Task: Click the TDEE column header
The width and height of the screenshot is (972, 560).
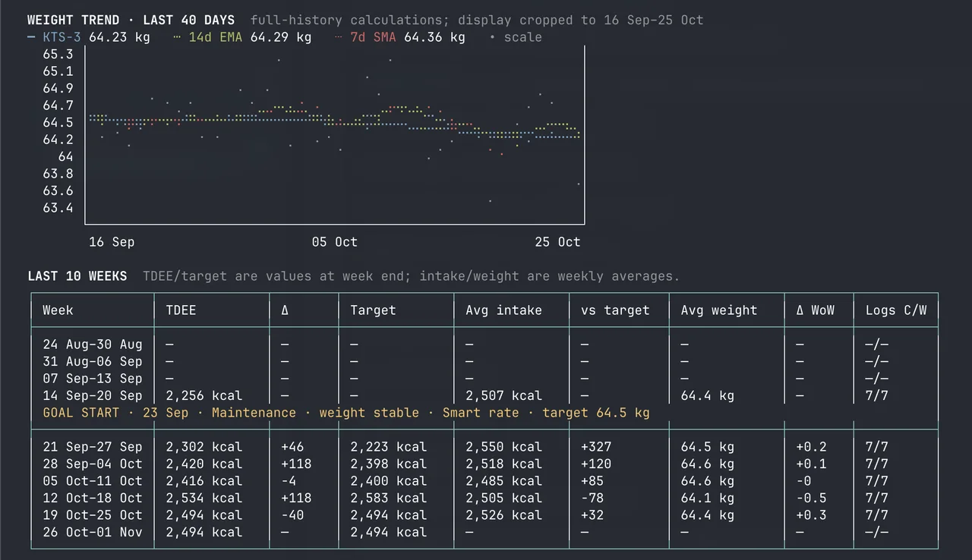Action: pos(181,310)
